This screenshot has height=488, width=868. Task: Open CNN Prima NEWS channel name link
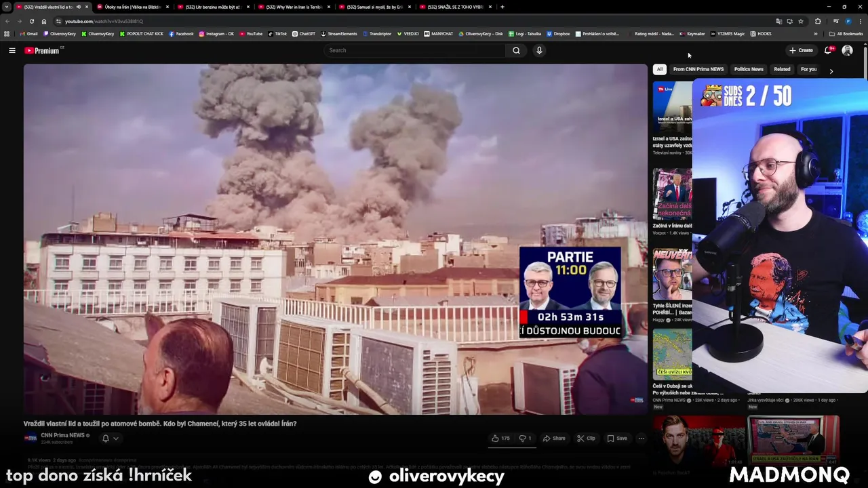62,435
